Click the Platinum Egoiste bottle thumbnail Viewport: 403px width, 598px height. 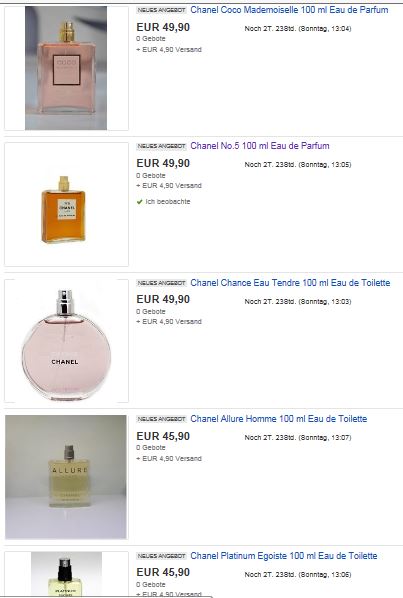coord(66,574)
